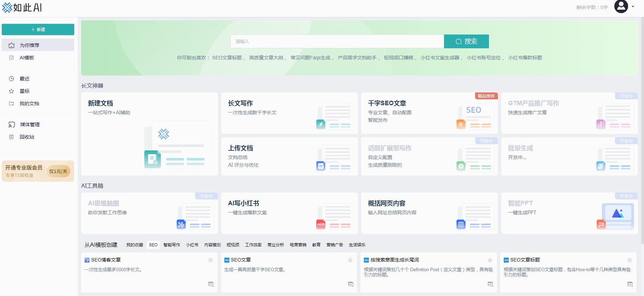644x296 pixels.
Task: Focus the 请输入 search field
Action: tap(337, 41)
